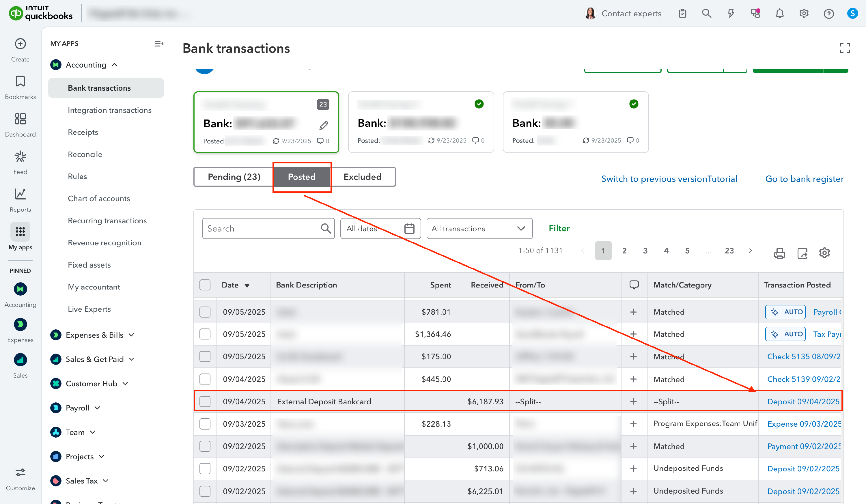Check the $781.01 transaction row checkbox
The image size is (866, 504).
pos(205,312)
